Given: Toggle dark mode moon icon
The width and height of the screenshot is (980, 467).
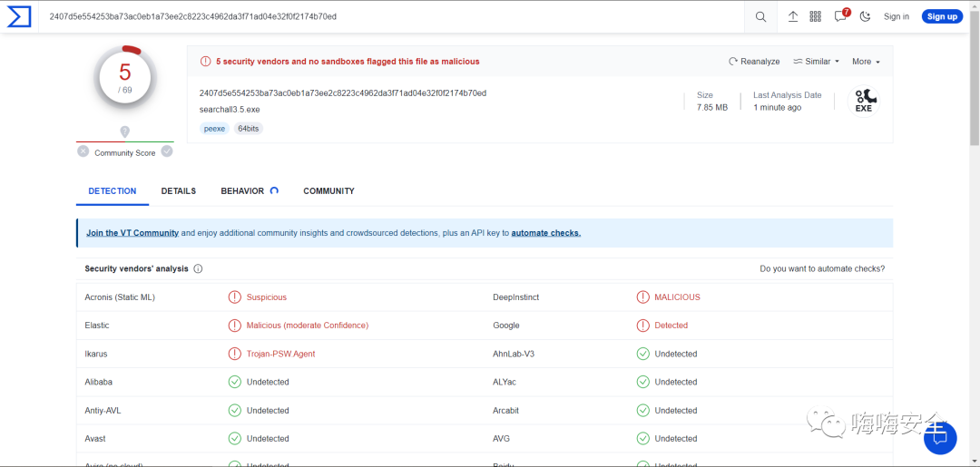Looking at the screenshot, I should pos(865,17).
